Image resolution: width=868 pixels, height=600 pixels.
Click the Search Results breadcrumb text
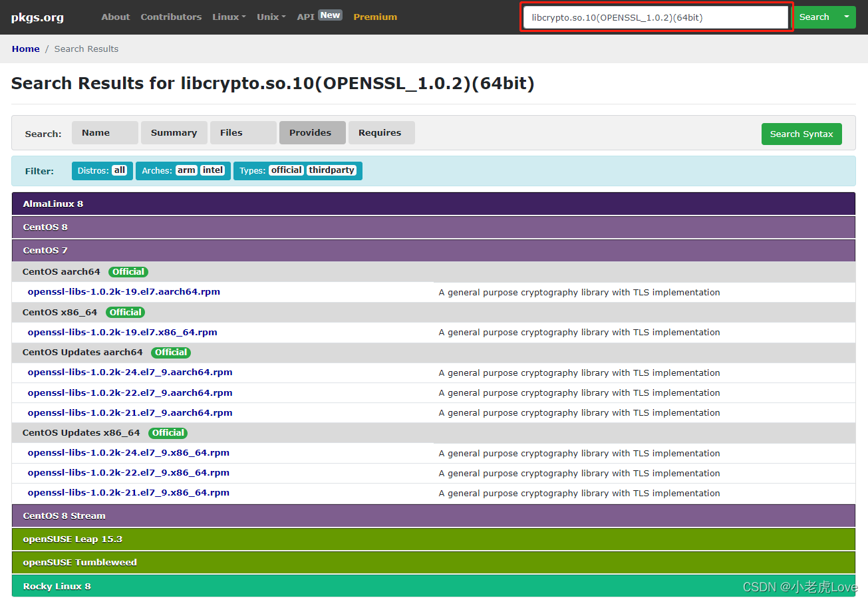point(86,49)
